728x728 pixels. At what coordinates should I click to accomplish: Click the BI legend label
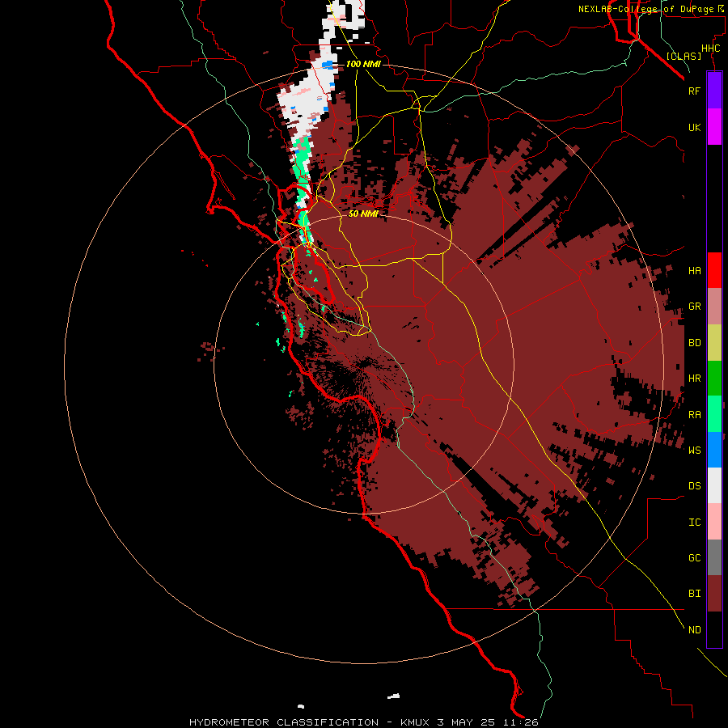[x=694, y=594]
